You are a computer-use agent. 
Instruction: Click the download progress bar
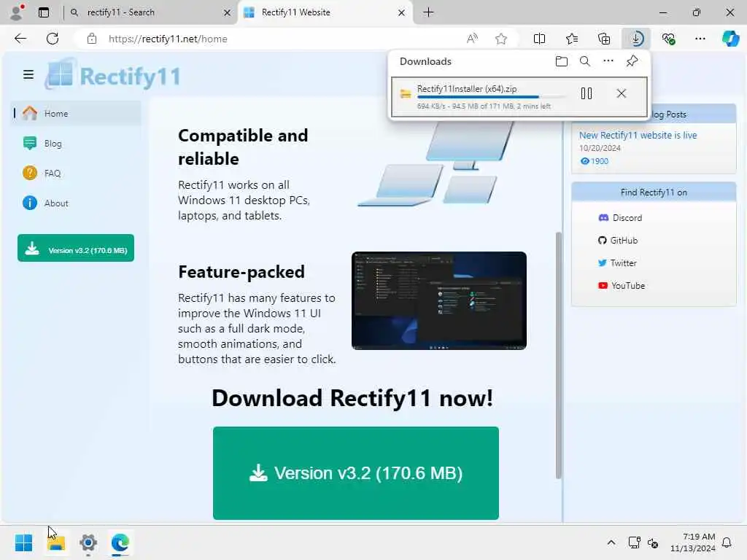[x=491, y=97]
